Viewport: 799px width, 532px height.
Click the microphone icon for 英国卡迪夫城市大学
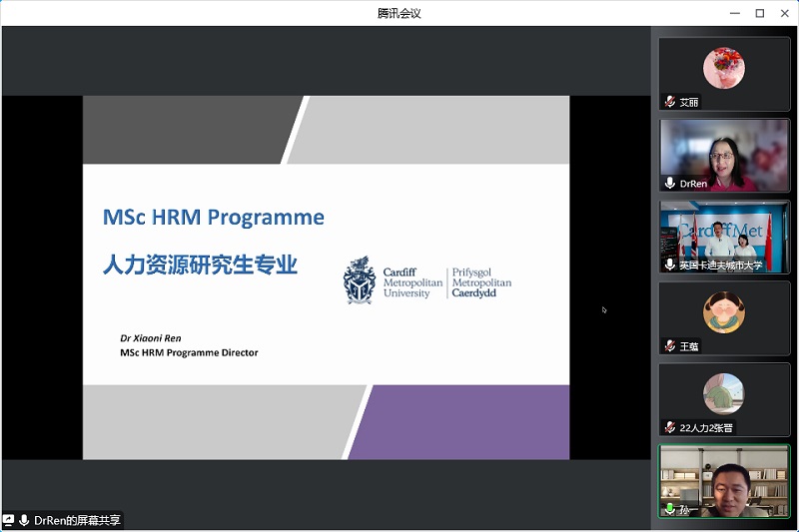[x=670, y=265]
